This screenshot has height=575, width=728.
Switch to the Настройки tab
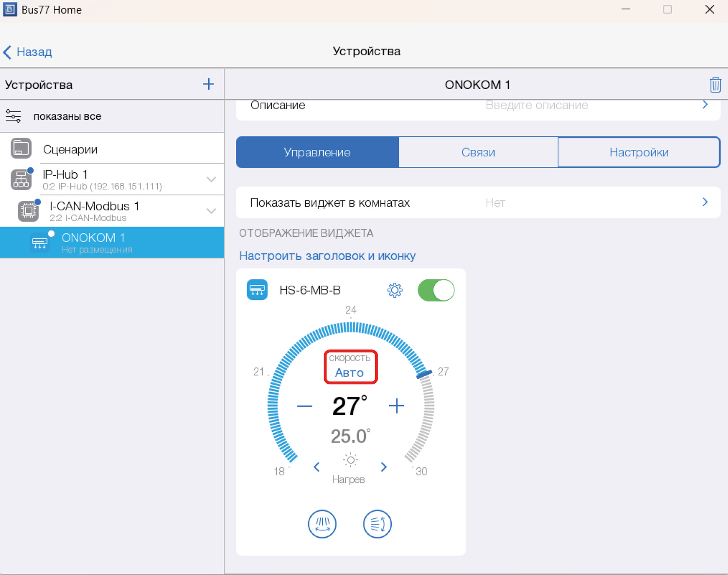click(x=639, y=152)
